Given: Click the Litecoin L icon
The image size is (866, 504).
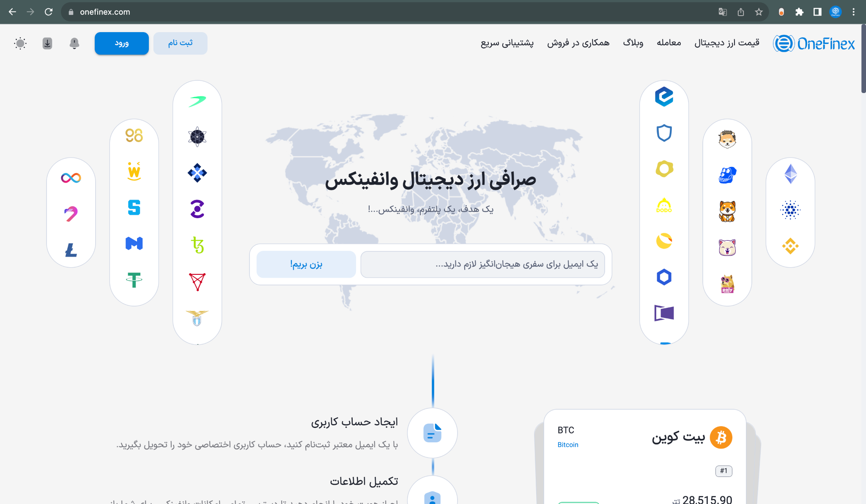Looking at the screenshot, I should pyautogui.click(x=71, y=250).
